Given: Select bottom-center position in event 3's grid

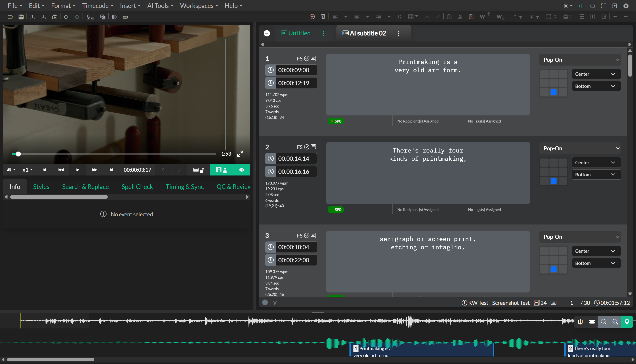Looking at the screenshot, I should click(554, 269).
